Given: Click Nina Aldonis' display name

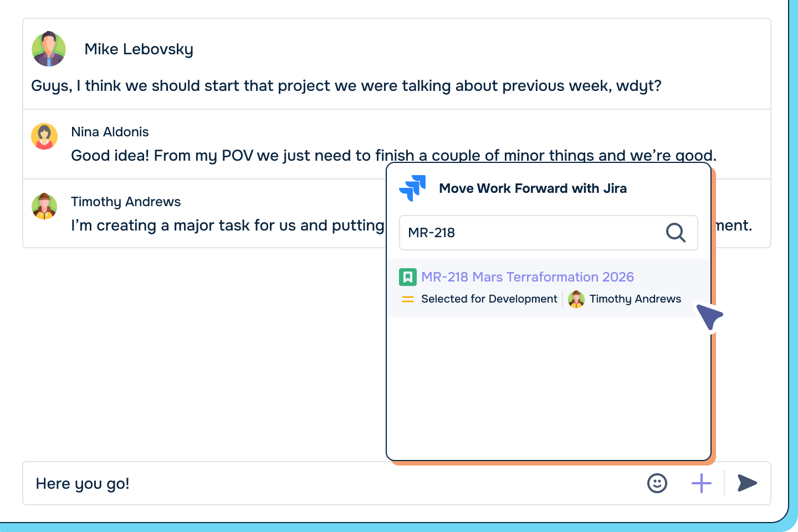Looking at the screenshot, I should [110, 132].
